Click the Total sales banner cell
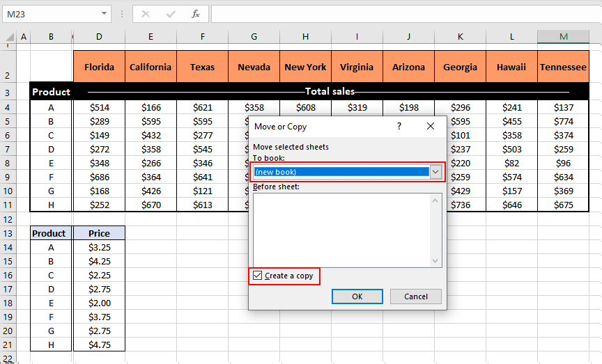 coord(330,92)
